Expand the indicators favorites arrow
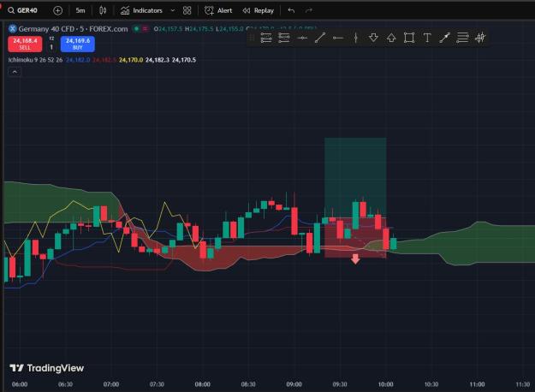Screen dimensions: 535x392 [x=173, y=10]
